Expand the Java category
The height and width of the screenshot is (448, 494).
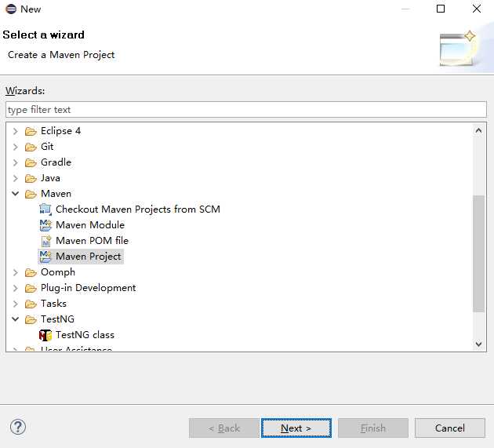pyautogui.click(x=15, y=178)
